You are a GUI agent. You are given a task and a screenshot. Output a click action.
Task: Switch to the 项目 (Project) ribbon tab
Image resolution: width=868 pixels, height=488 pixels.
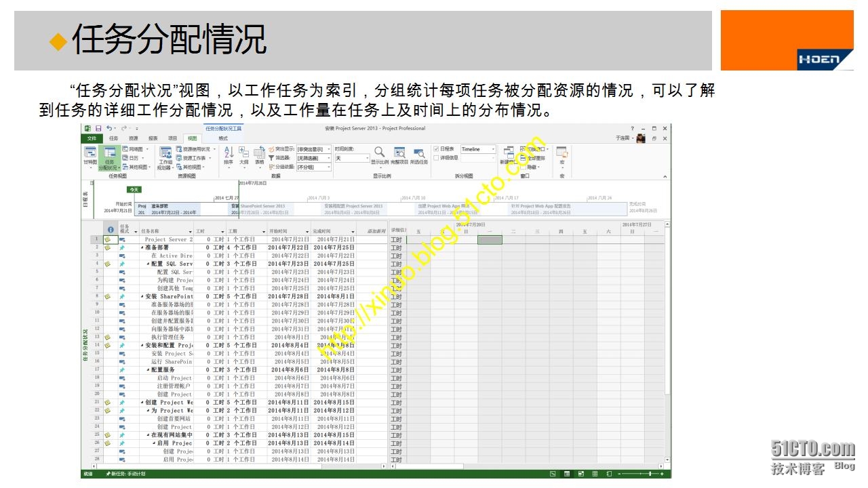(172, 138)
